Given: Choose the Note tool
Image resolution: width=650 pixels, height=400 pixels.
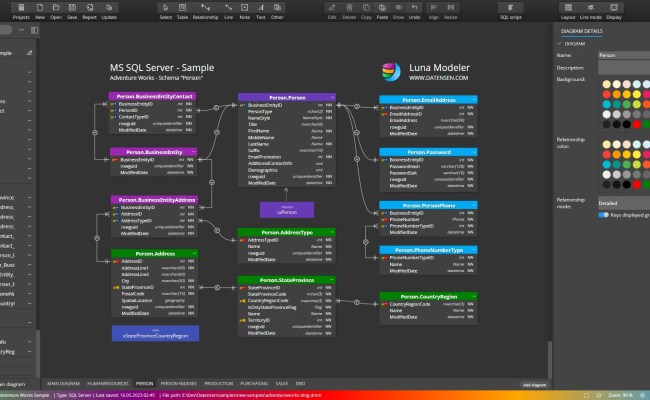Looking at the screenshot, I should (245, 11).
